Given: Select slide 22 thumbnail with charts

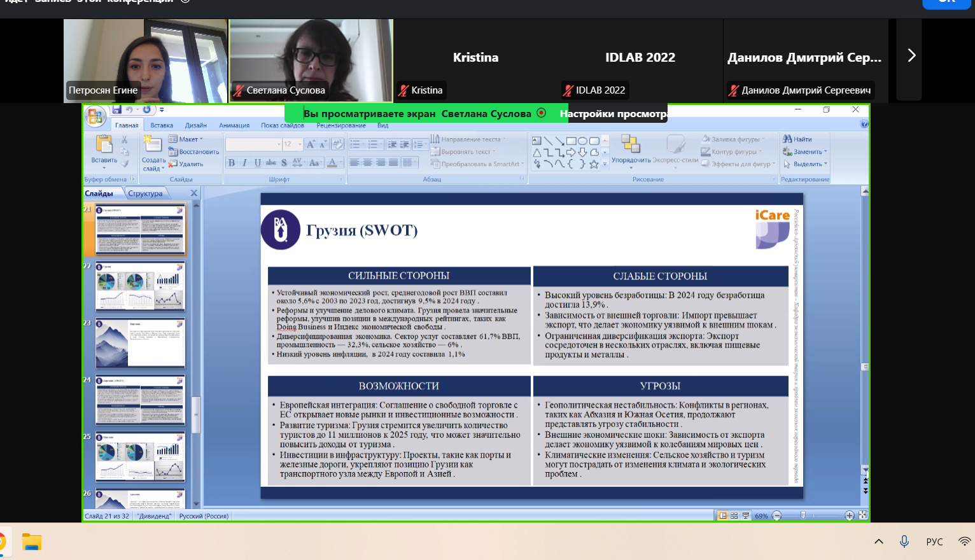Looking at the screenshot, I should pyautogui.click(x=140, y=286).
